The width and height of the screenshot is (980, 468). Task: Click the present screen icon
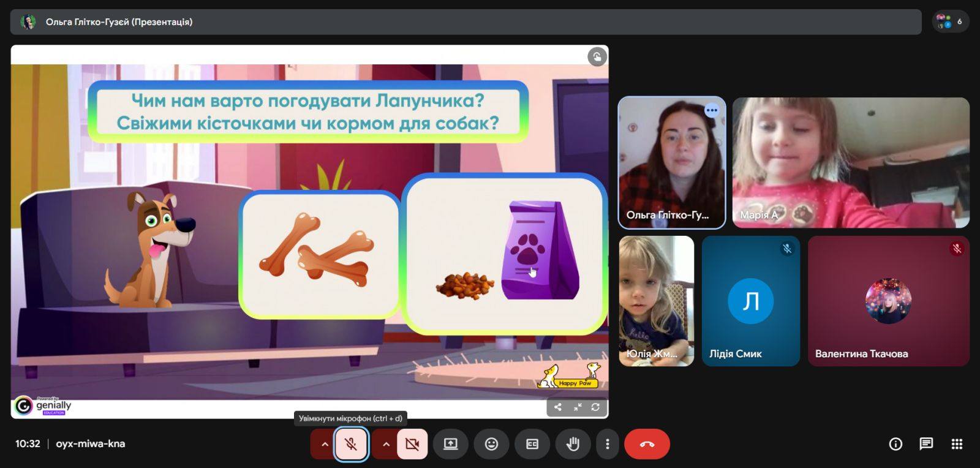(451, 444)
